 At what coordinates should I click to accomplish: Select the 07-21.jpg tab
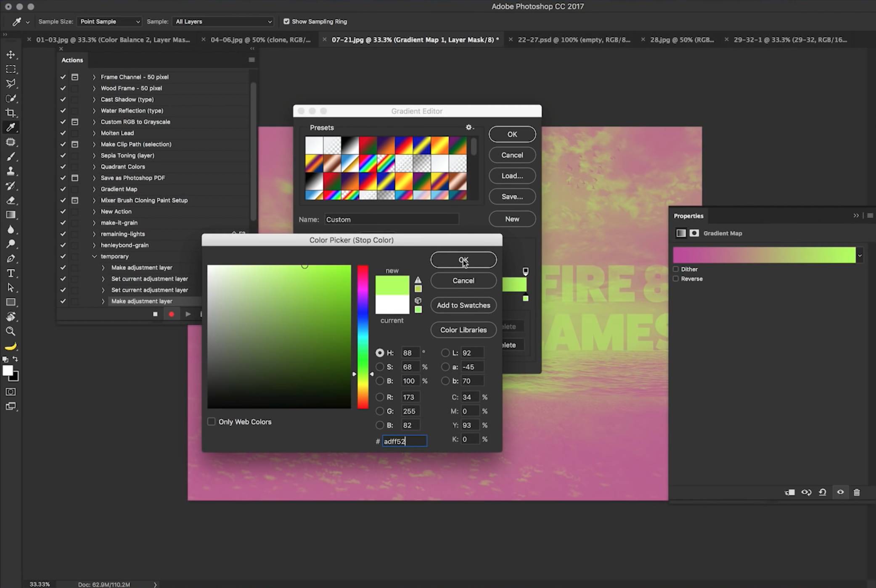[x=419, y=40]
